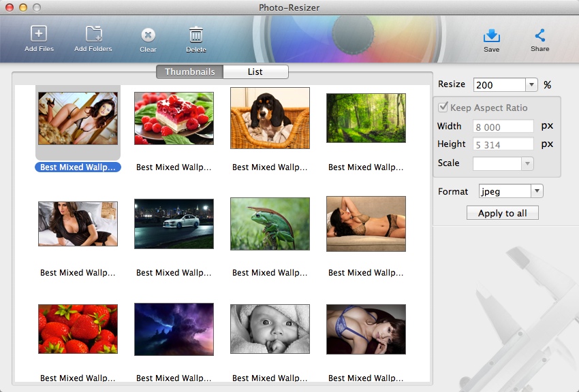Select the purple storm clouds thumbnail

[174, 329]
